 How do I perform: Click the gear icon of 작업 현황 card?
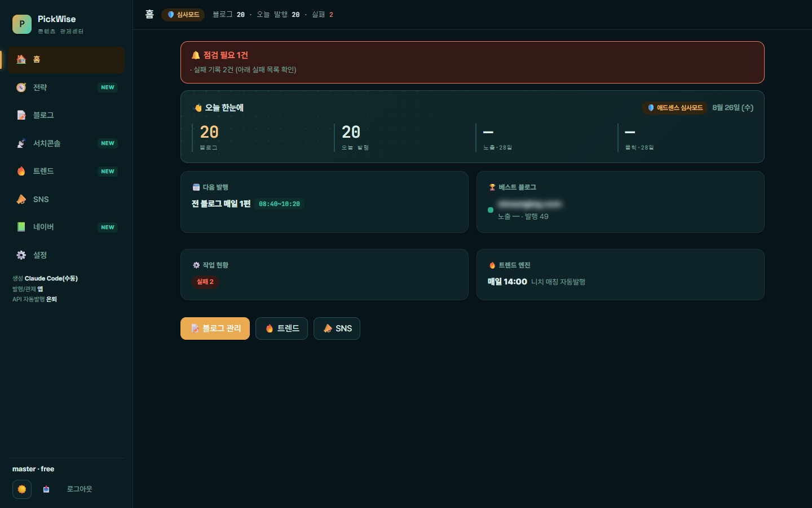tap(196, 265)
